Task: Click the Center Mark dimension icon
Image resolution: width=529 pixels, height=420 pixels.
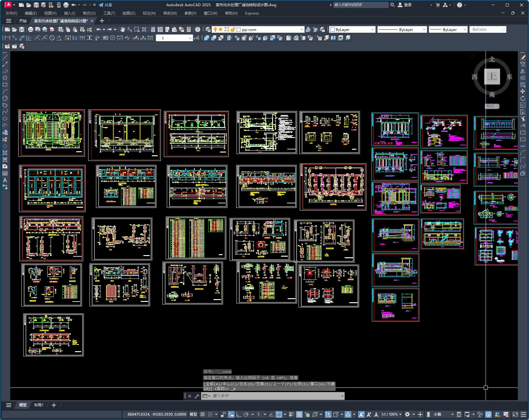Action: tap(113, 38)
